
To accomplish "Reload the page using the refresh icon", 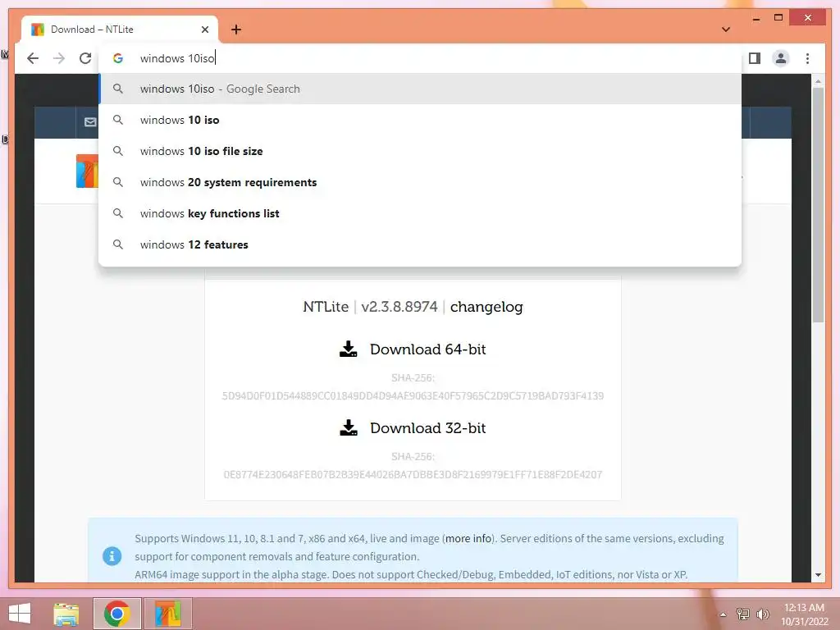I will pyautogui.click(x=85, y=58).
